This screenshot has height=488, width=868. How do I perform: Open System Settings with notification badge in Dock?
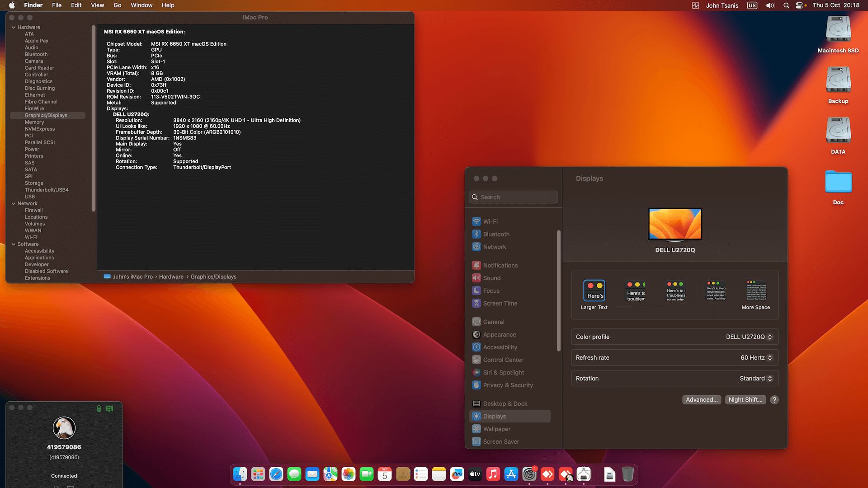529,474
